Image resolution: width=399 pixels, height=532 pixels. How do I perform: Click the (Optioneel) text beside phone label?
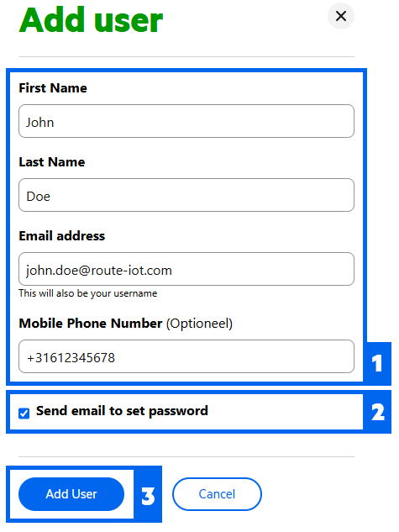click(199, 324)
